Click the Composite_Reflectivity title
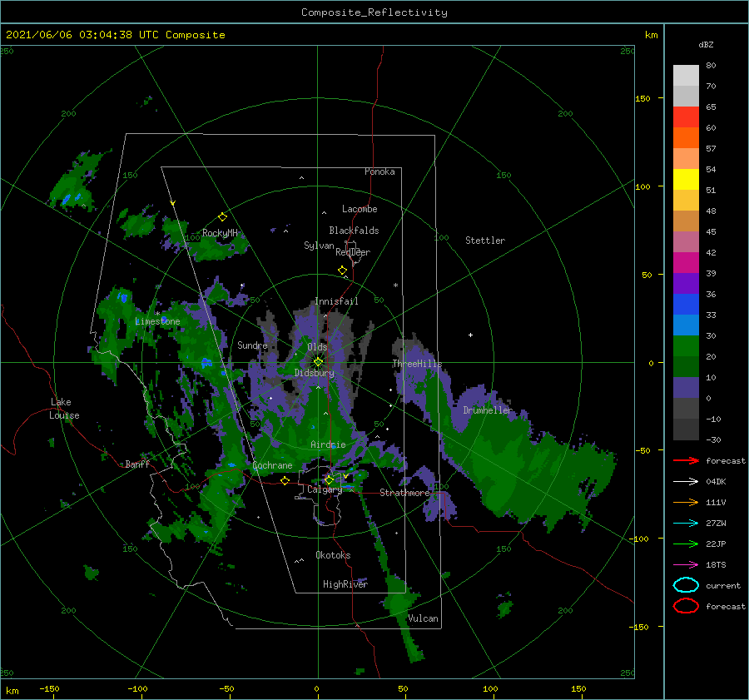 pos(374,12)
